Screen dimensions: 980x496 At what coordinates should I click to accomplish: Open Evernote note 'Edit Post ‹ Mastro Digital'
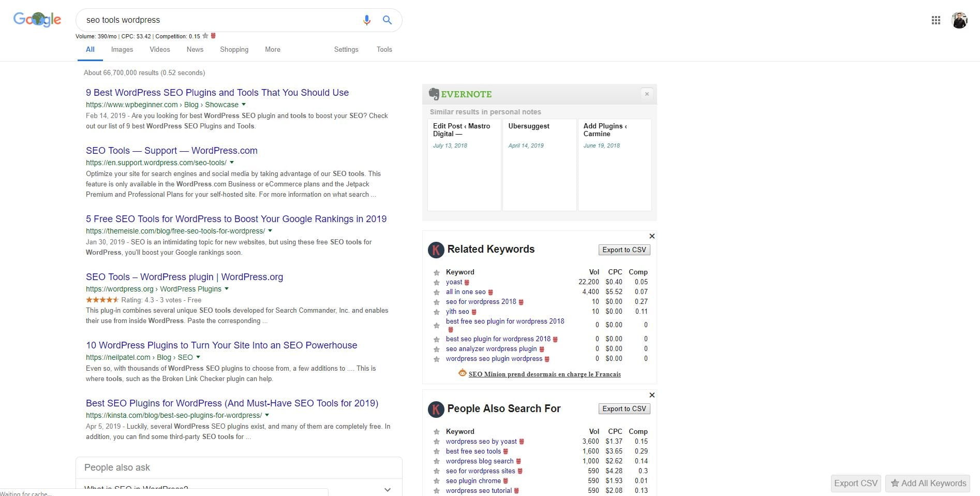point(464,165)
